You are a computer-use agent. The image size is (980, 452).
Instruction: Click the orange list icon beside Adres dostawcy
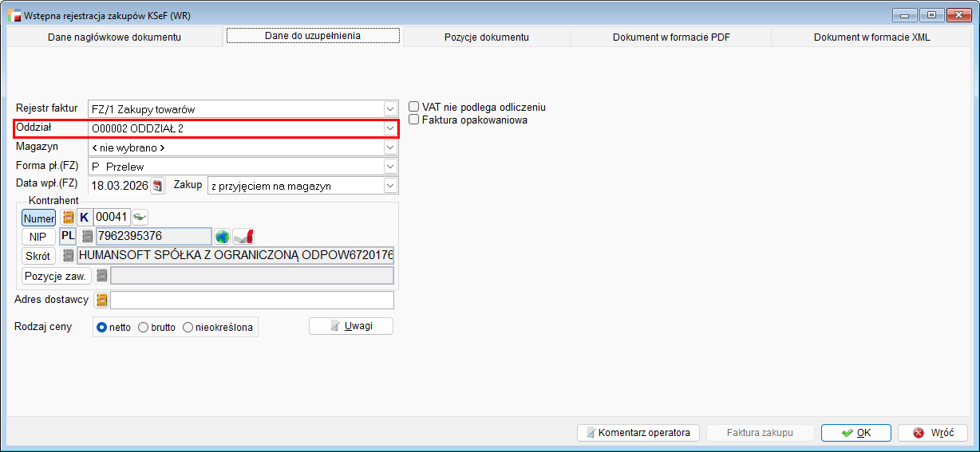[x=101, y=301]
